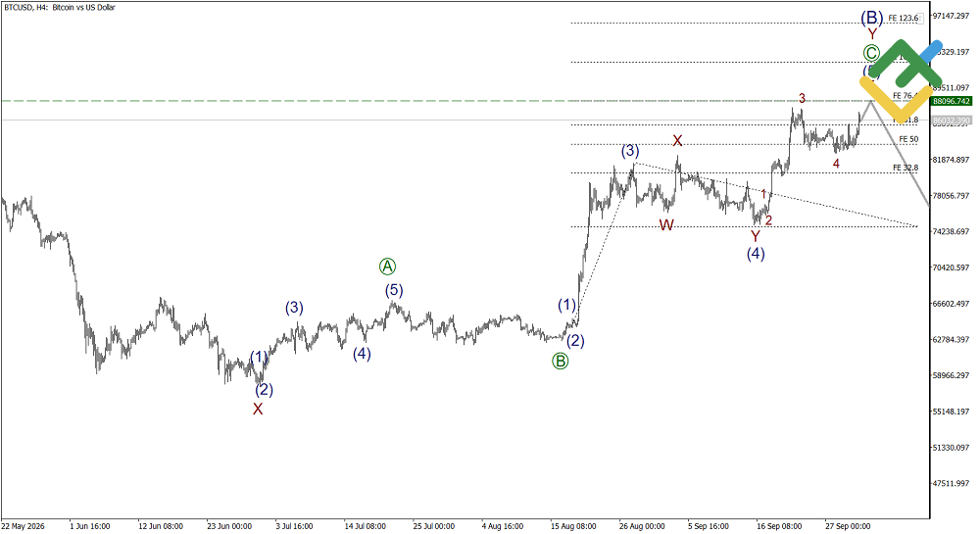Click the 22 May 2026 date label
Image resolution: width=980 pixels, height=534 pixels.
(x=24, y=526)
